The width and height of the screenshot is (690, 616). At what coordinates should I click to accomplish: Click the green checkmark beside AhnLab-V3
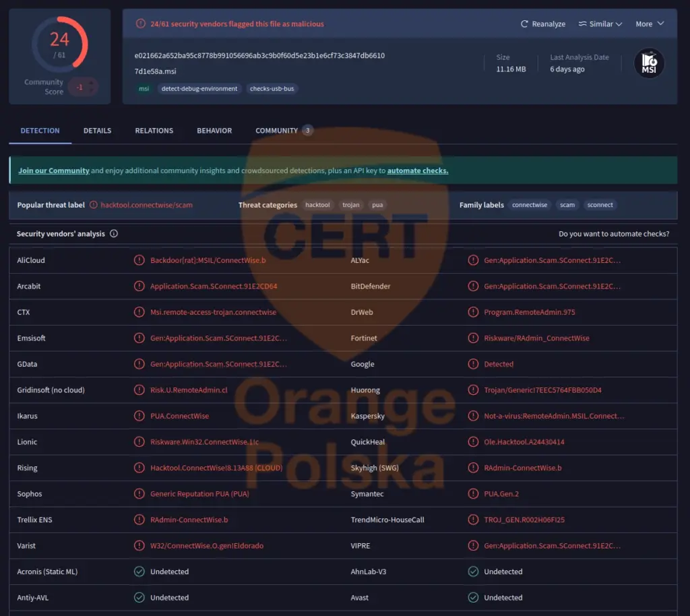pyautogui.click(x=474, y=572)
